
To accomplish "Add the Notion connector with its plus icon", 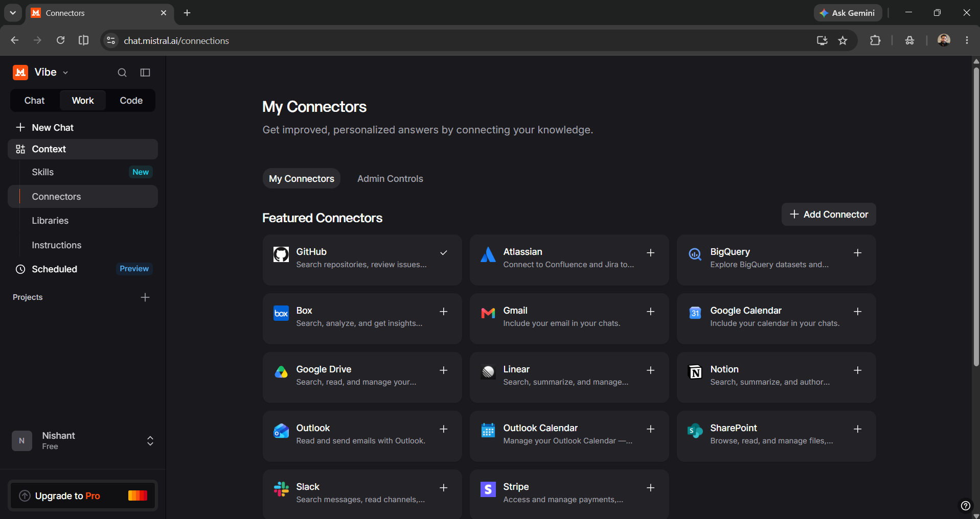I will 858,370.
